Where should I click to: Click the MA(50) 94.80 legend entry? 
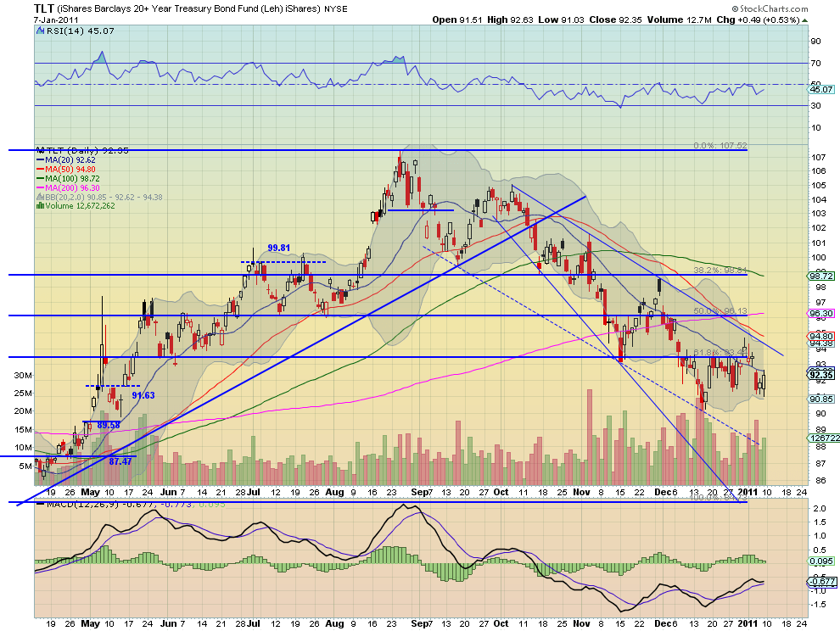(70, 170)
